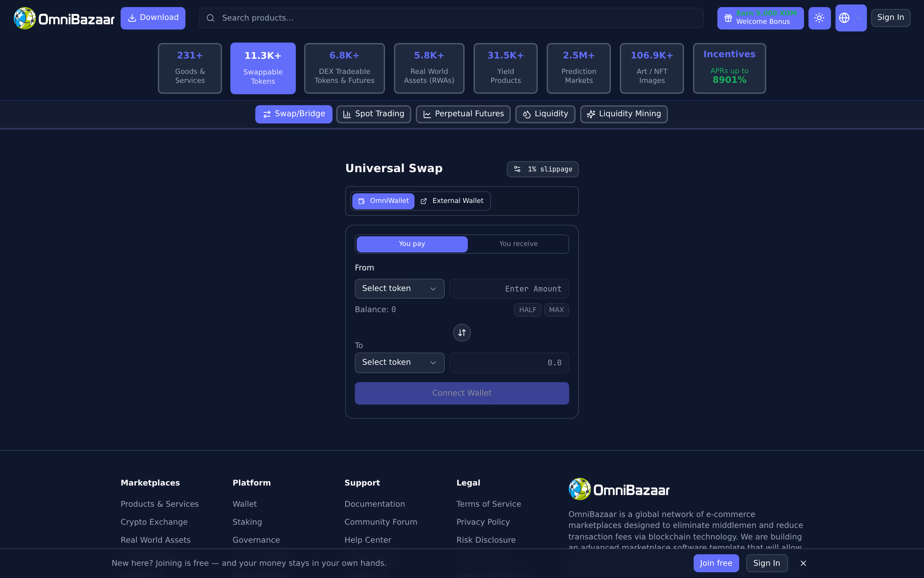This screenshot has height=578, width=924.
Task: Open the Help Center footer link
Action: tap(368, 540)
